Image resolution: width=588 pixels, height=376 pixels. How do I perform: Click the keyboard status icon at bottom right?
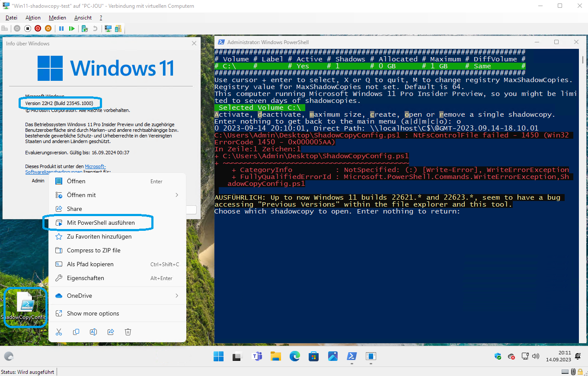click(565, 372)
